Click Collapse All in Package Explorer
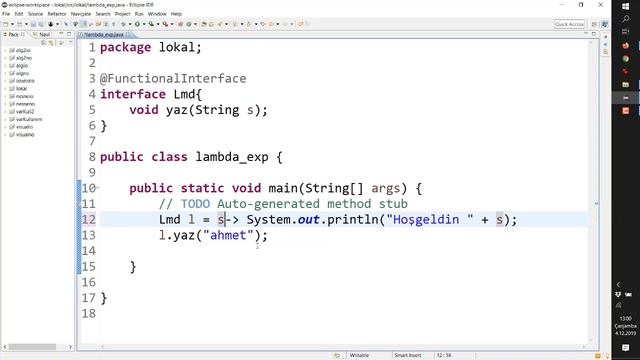The image size is (640, 360). click(x=43, y=42)
